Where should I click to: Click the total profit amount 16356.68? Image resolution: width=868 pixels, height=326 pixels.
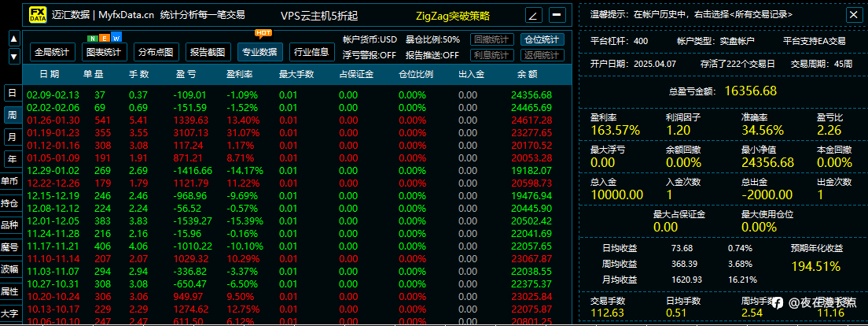pyautogui.click(x=750, y=91)
